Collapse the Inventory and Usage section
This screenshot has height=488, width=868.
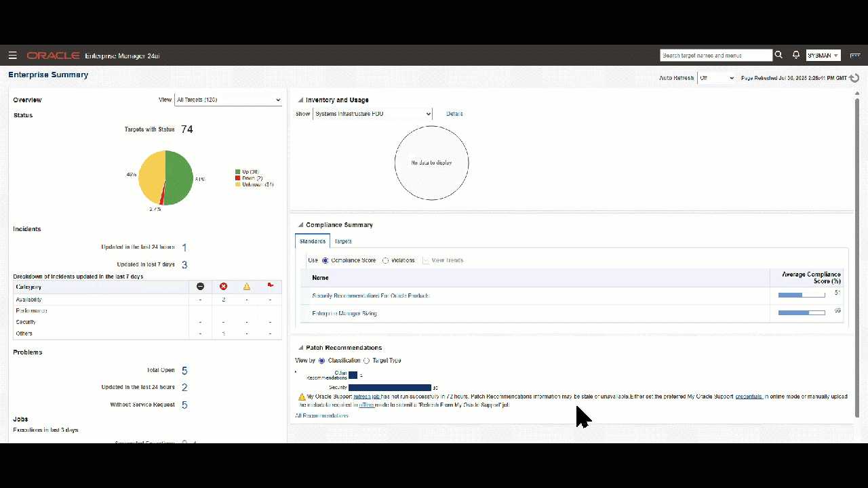pyautogui.click(x=300, y=100)
